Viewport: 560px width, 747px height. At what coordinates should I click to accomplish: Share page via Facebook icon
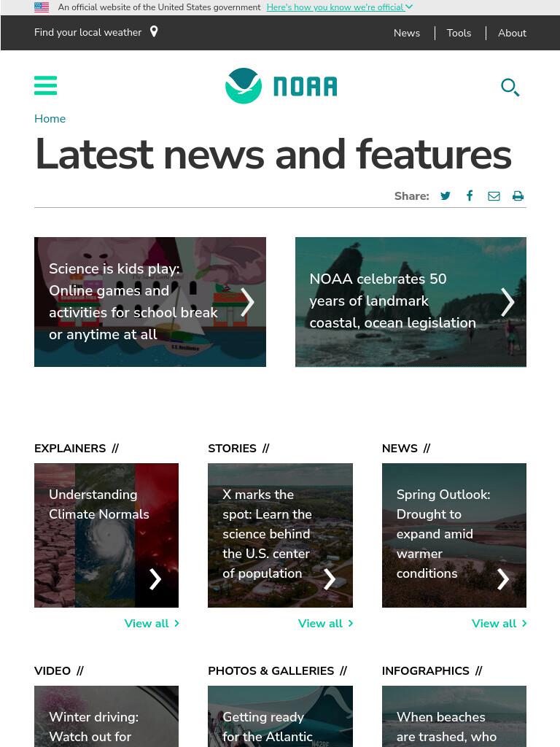(x=470, y=196)
